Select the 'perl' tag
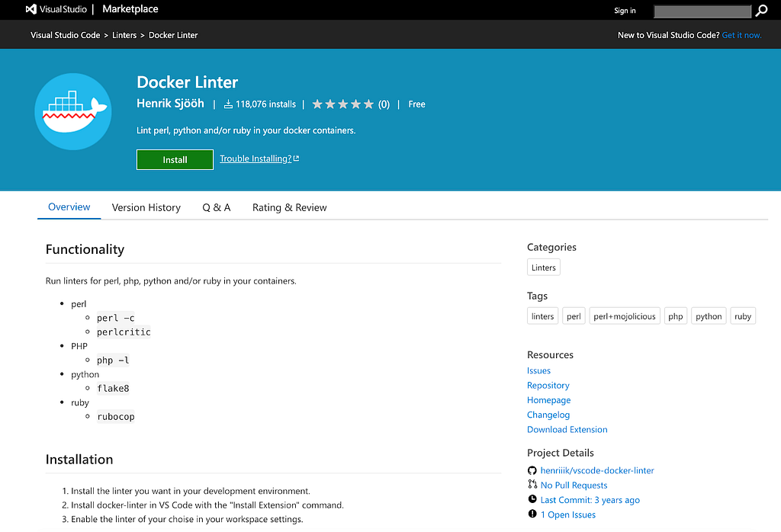This screenshot has width=781, height=532. pos(574,316)
